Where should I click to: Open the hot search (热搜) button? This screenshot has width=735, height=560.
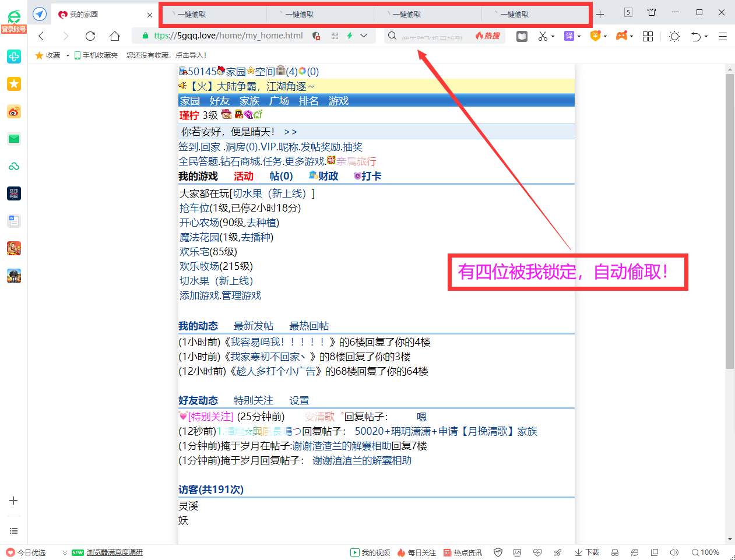click(x=488, y=36)
